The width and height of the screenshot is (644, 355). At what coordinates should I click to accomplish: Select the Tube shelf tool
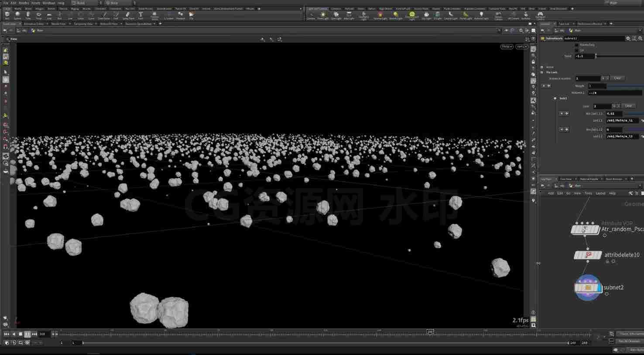(28, 15)
